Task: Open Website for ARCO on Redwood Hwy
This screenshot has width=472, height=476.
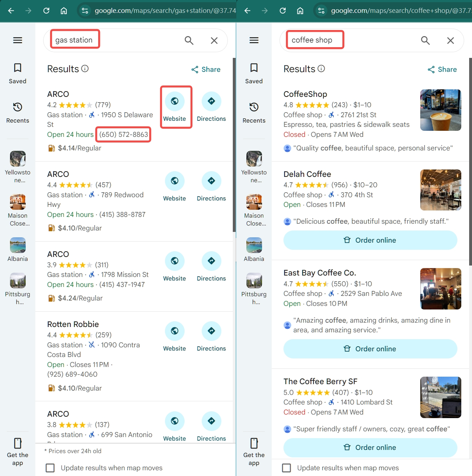Action: (x=175, y=187)
